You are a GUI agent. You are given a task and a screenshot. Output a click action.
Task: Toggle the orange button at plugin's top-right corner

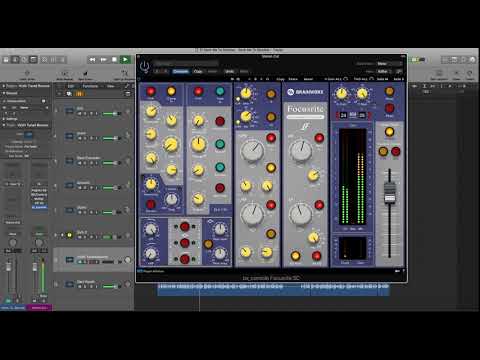[389, 91]
